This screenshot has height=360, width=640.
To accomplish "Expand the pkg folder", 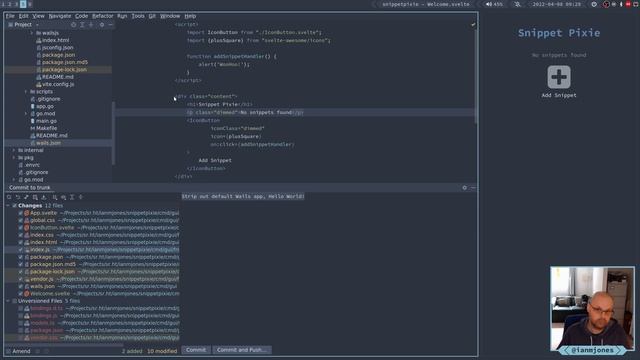I will coord(14,158).
